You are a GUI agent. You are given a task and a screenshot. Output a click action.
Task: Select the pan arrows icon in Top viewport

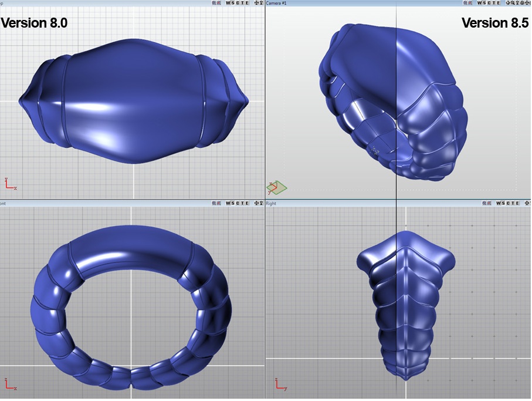pos(256,3)
